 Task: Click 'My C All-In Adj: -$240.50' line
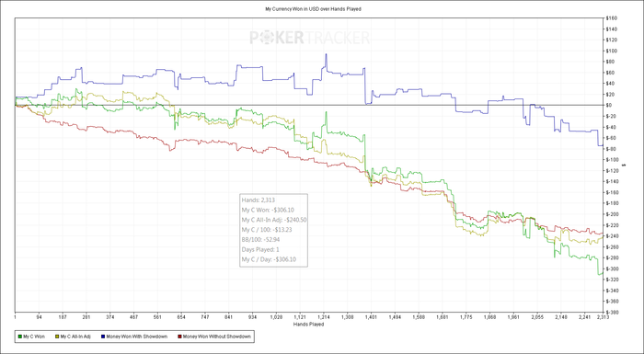(x=274, y=220)
